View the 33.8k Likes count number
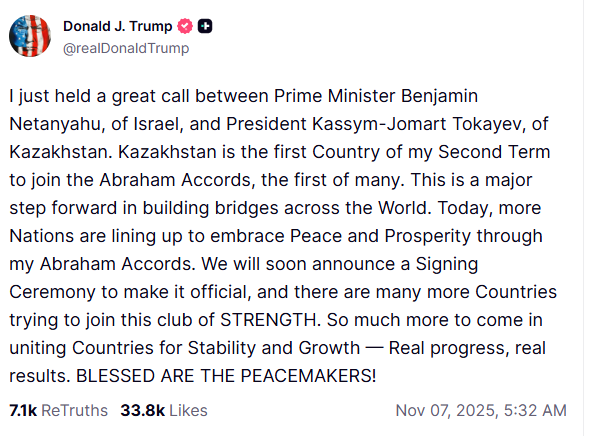589x436 pixels. click(142, 410)
